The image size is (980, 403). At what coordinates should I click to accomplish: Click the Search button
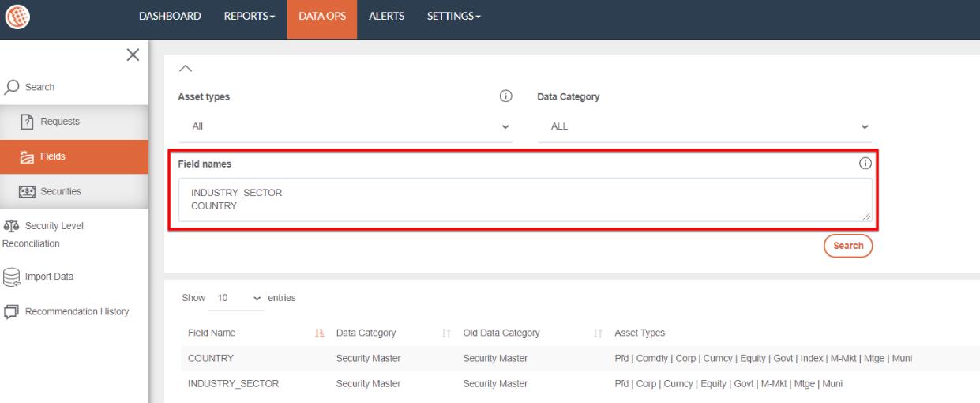(x=848, y=246)
